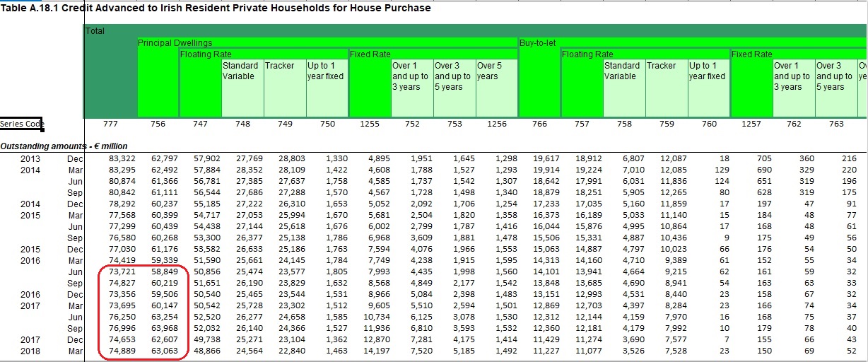Select series code 1257

751,124
